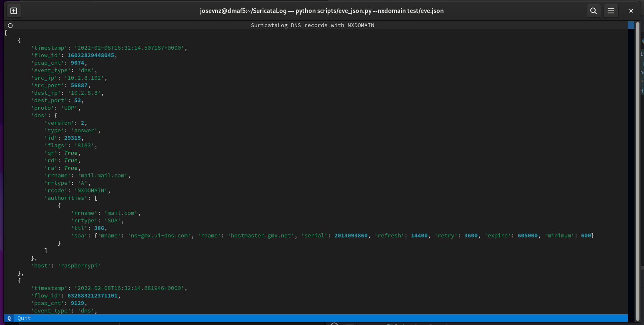Select the host value 'raspberrypi'

[x=79, y=265]
